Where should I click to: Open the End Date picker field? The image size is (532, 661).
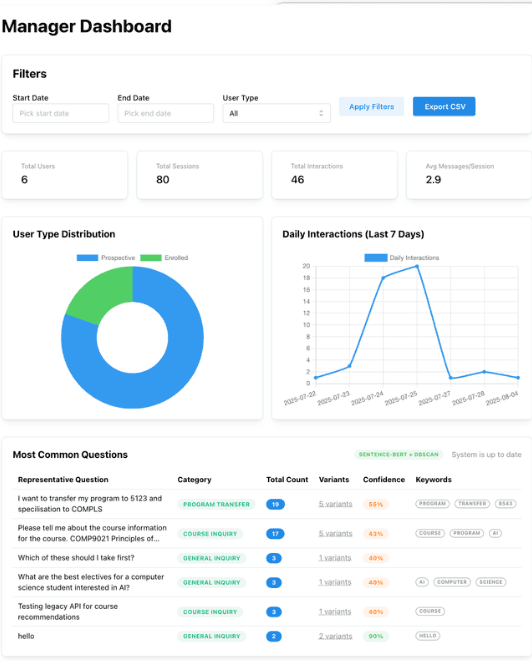pos(166,113)
